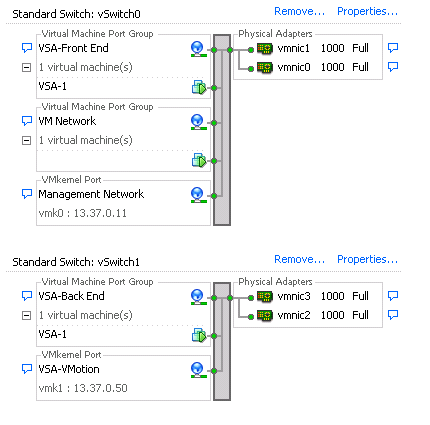Viewport: 430px width, 425px height.
Task: Collapse virtual machine list under VM Network
Action: tap(26, 140)
